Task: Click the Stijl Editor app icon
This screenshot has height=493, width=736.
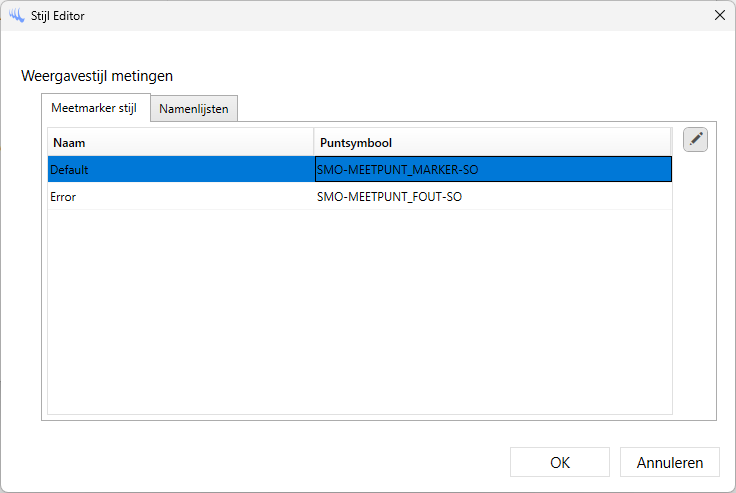Action: (16, 15)
